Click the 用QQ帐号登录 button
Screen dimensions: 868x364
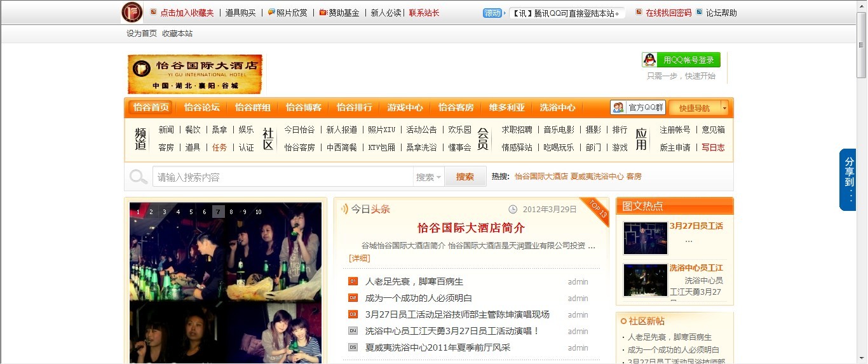681,60
